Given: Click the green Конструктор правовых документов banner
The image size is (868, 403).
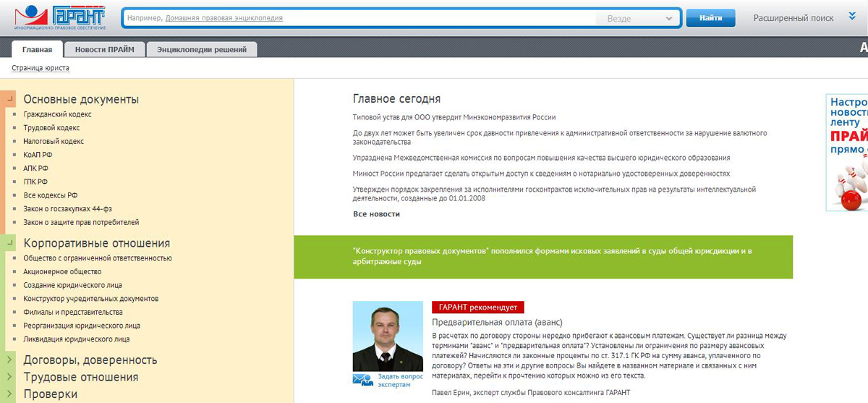Looking at the screenshot, I should (542, 256).
